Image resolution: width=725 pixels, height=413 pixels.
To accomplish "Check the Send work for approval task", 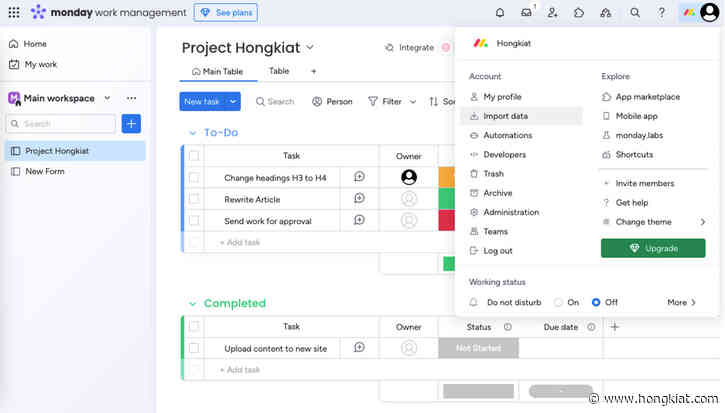I will 194,221.
